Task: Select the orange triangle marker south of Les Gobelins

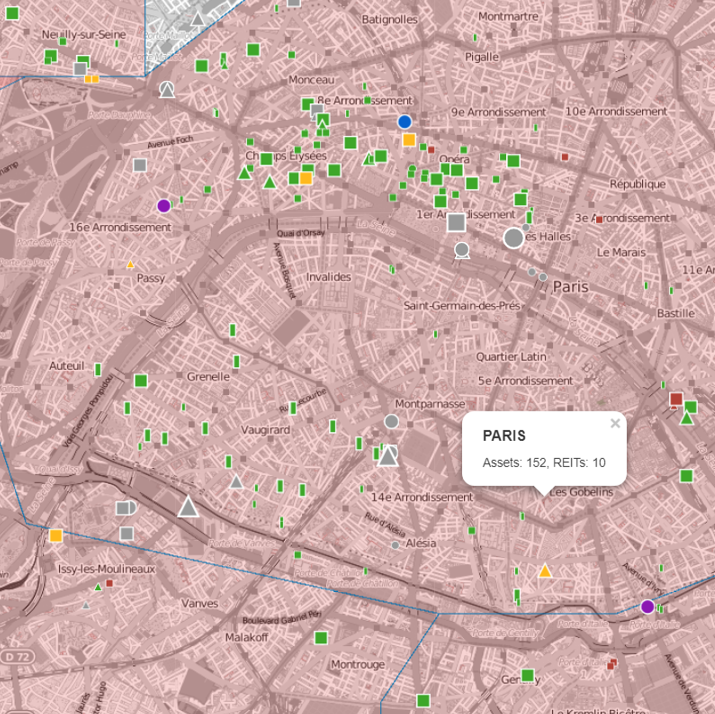Action: [544, 571]
